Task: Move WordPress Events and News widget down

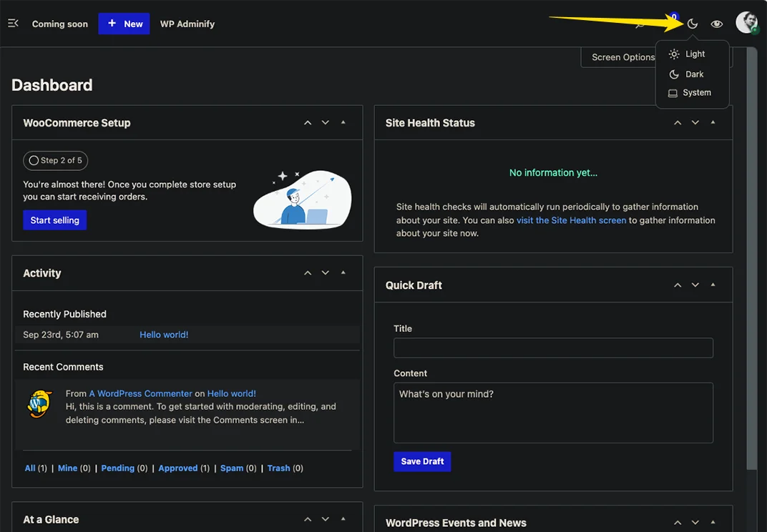Action: pos(695,522)
